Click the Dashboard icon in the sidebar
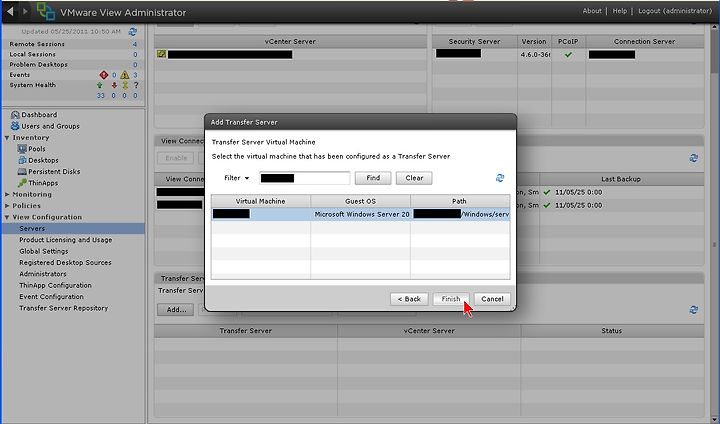720x424 pixels. coord(15,115)
